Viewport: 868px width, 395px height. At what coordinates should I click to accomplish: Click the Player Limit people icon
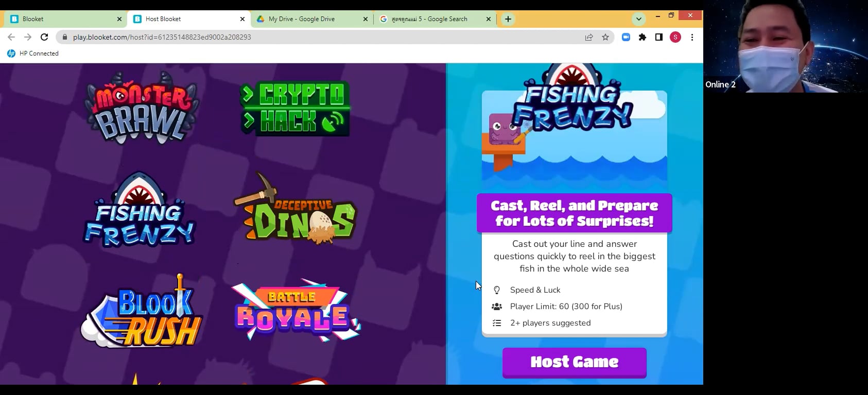pyautogui.click(x=497, y=307)
